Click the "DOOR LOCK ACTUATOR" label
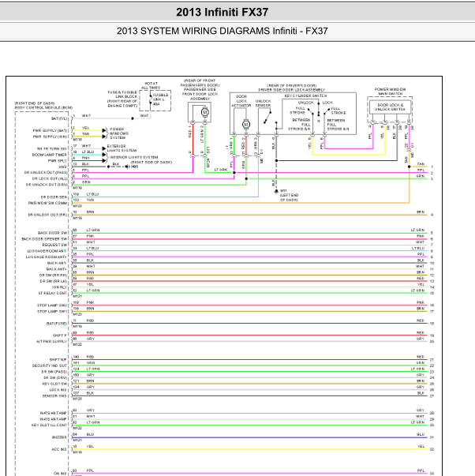Screen dimensions: 475x476 [x=241, y=101]
